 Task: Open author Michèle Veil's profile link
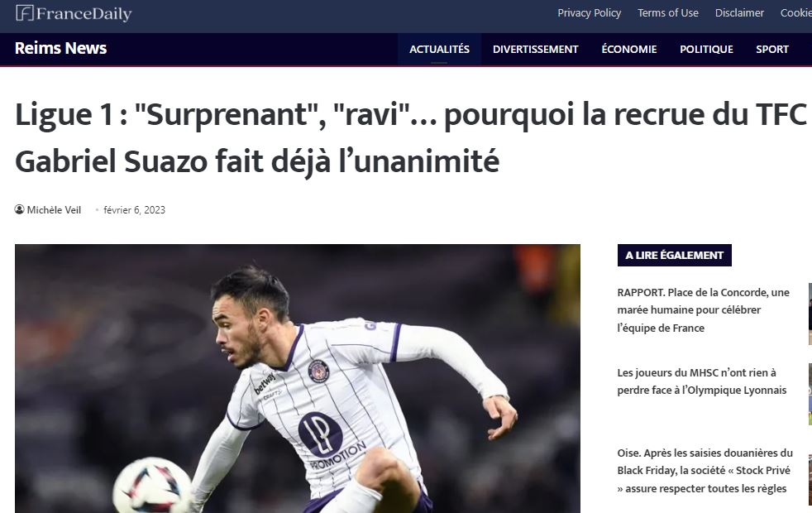[54, 210]
